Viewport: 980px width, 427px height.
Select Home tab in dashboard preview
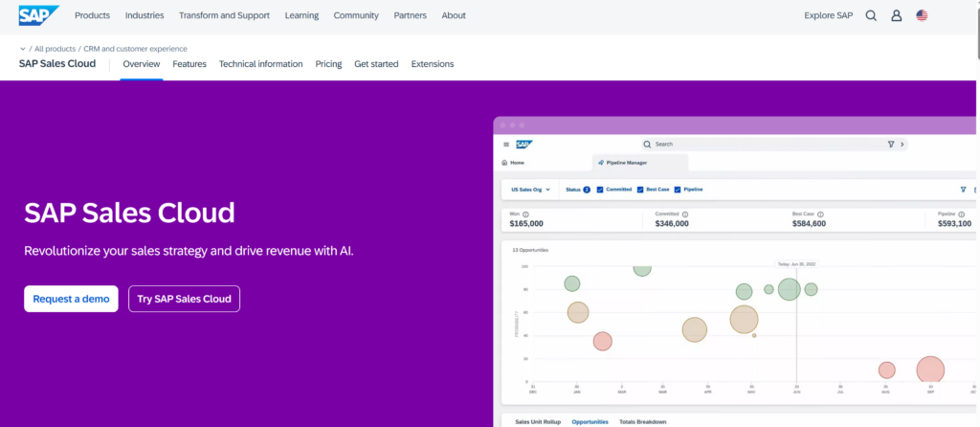tap(513, 163)
